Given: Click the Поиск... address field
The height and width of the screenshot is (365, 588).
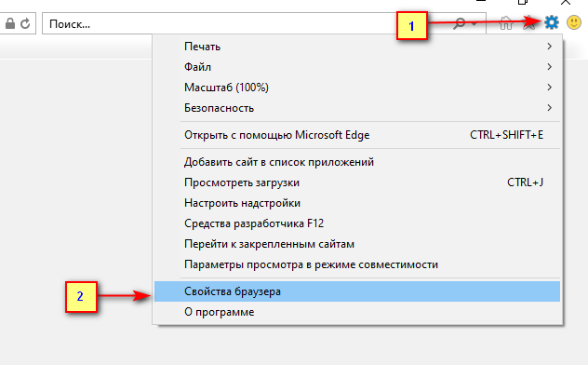Looking at the screenshot, I should pyautogui.click(x=247, y=23).
